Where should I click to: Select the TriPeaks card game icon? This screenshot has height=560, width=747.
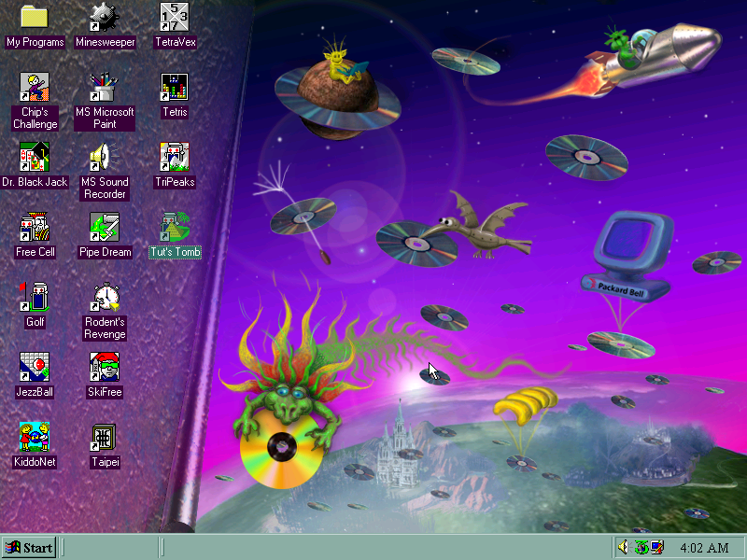(175, 157)
